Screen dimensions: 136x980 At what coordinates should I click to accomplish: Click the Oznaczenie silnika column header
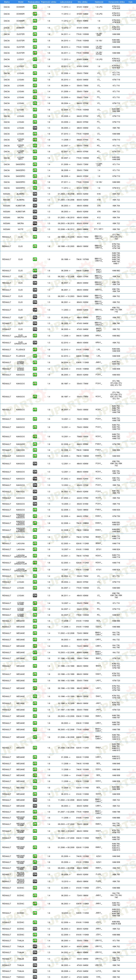tap(116, 2)
